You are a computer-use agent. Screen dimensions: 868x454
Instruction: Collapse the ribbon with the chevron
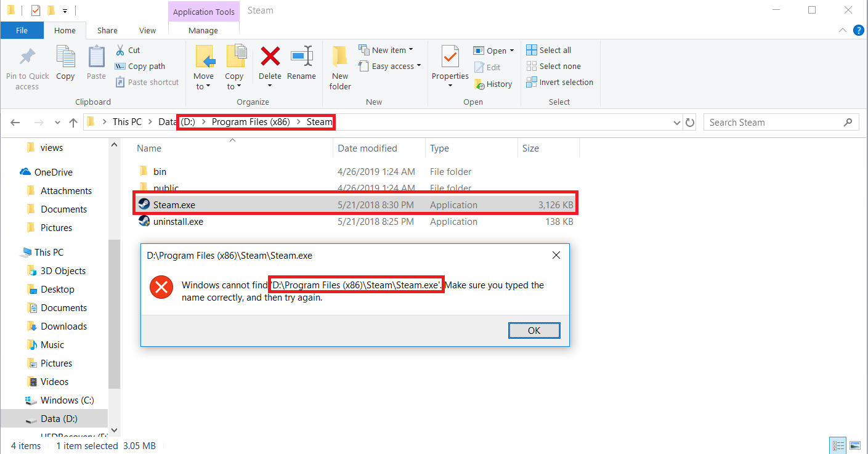coord(843,30)
